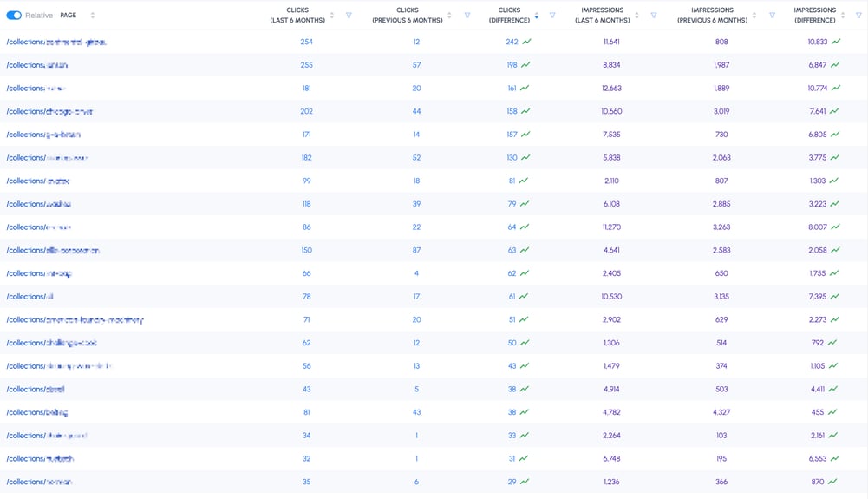Viewport: 868px width, 499px height.
Task: Click the 2,063 previous impressions value
Action: pyautogui.click(x=721, y=158)
